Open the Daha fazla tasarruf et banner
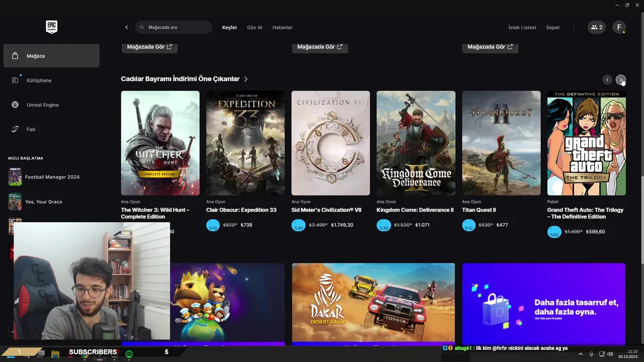The image size is (644, 362). pyautogui.click(x=544, y=304)
